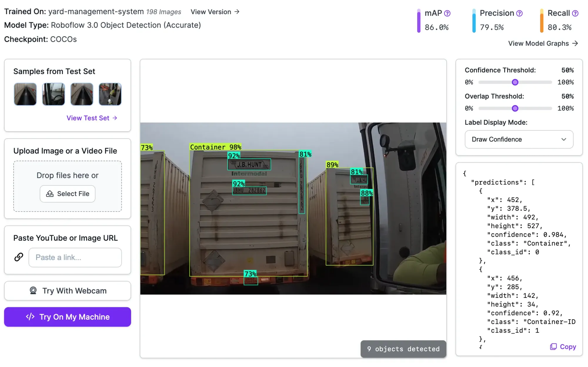This screenshot has height=367, width=588.
Task: Open the Label Display Mode dropdown
Action: [x=519, y=139]
